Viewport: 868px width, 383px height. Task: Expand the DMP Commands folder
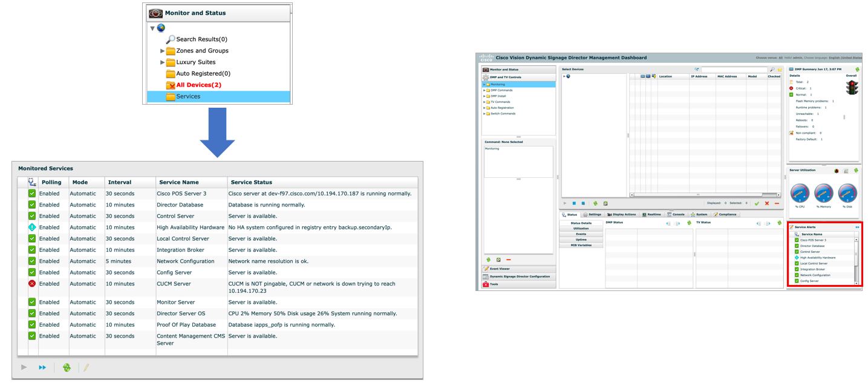tap(483, 90)
